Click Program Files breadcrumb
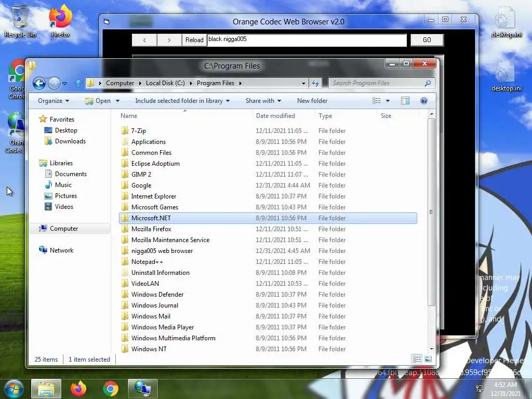Image resolution: width=532 pixels, height=399 pixels. click(216, 83)
